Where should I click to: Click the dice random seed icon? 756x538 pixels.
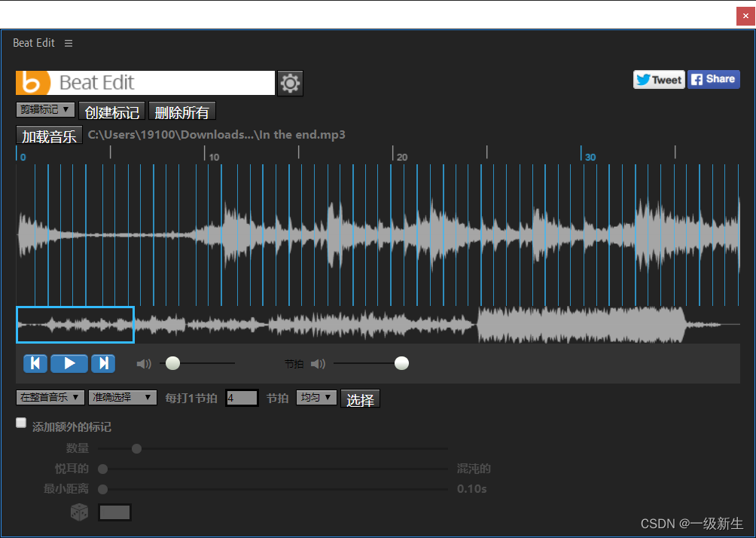pos(79,512)
